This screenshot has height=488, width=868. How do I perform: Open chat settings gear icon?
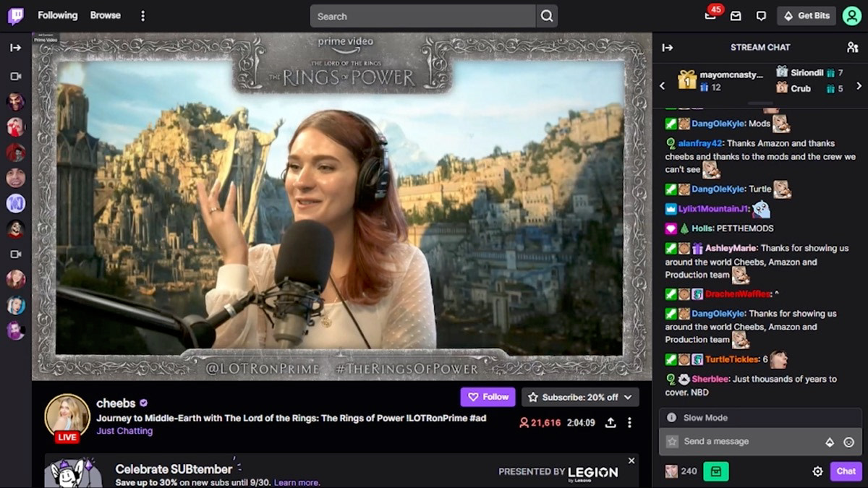tap(817, 471)
